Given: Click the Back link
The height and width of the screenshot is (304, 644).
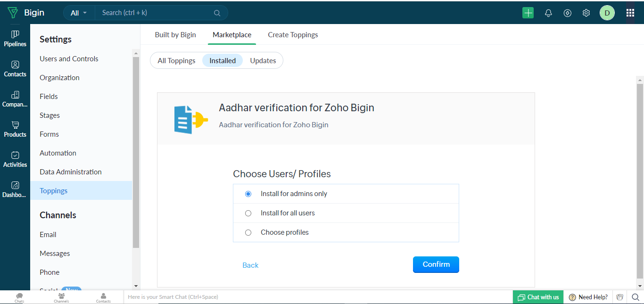Looking at the screenshot, I should pos(250,265).
